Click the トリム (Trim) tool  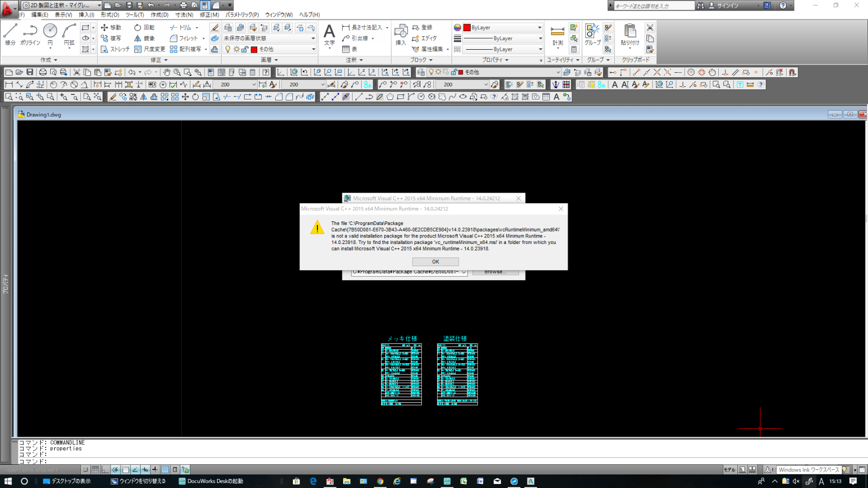pyautogui.click(x=180, y=28)
